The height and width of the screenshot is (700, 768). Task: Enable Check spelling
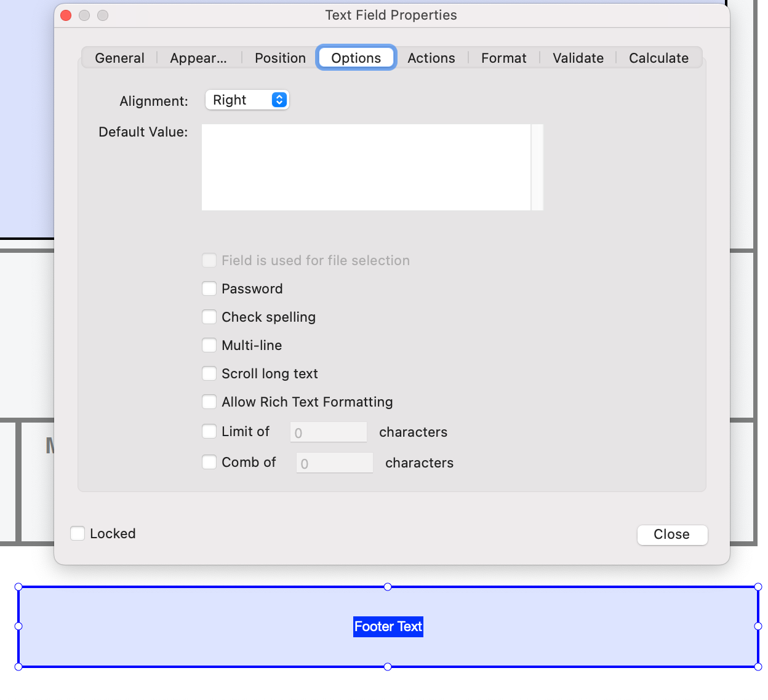209,317
